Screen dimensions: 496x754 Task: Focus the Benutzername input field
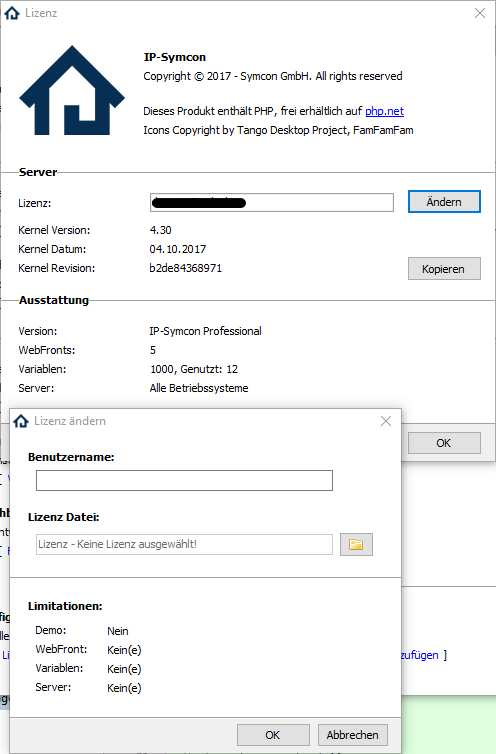click(184, 480)
